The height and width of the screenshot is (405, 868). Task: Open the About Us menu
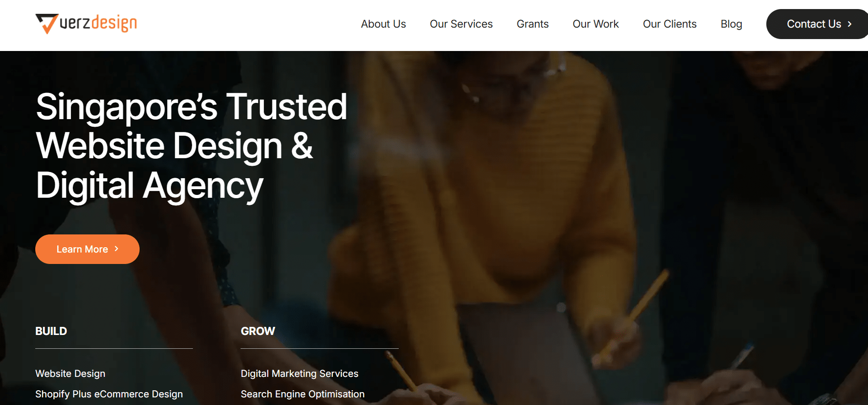pos(383,24)
